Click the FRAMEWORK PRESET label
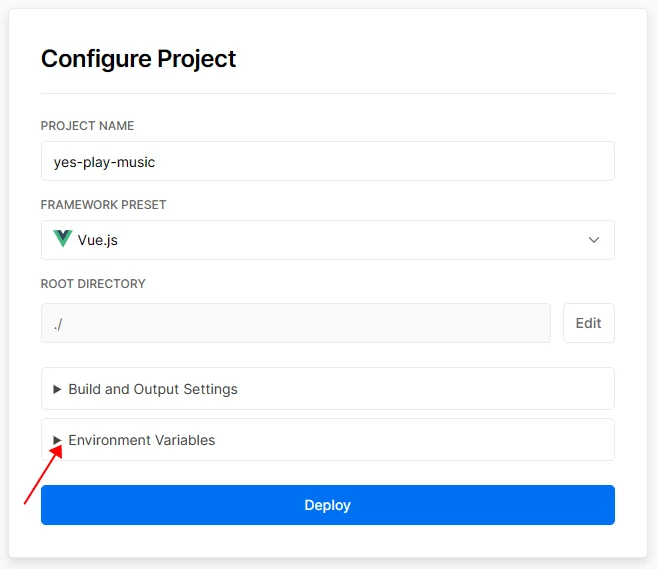This screenshot has height=569, width=657. (103, 205)
